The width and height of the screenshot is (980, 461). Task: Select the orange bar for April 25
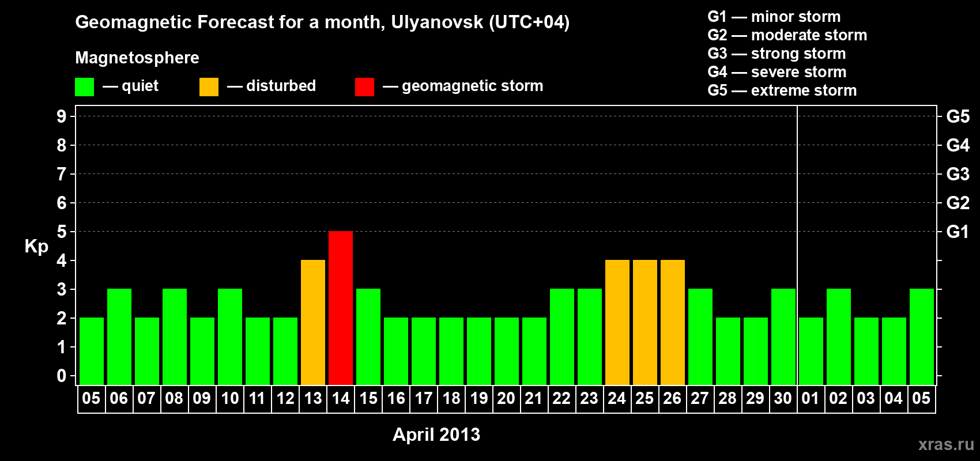(645, 323)
